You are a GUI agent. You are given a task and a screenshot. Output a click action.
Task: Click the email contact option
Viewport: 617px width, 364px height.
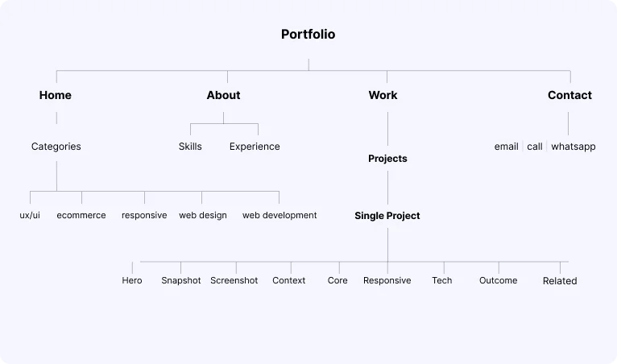pos(506,147)
